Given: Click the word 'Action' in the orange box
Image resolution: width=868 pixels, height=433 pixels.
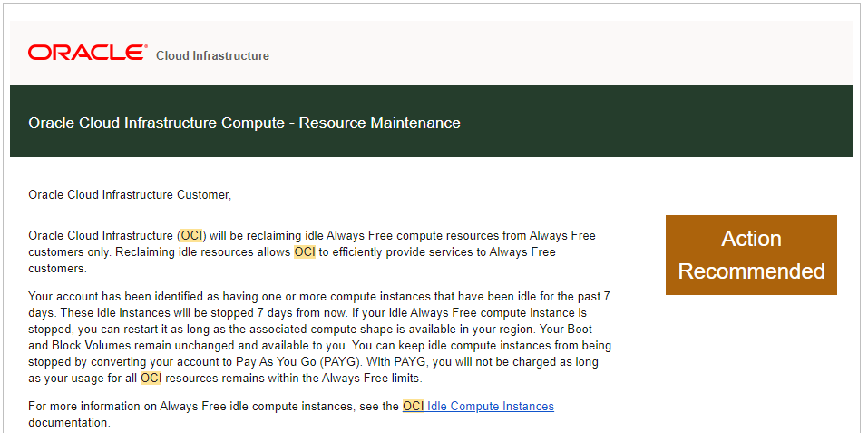Looking at the screenshot, I should click(x=751, y=239).
